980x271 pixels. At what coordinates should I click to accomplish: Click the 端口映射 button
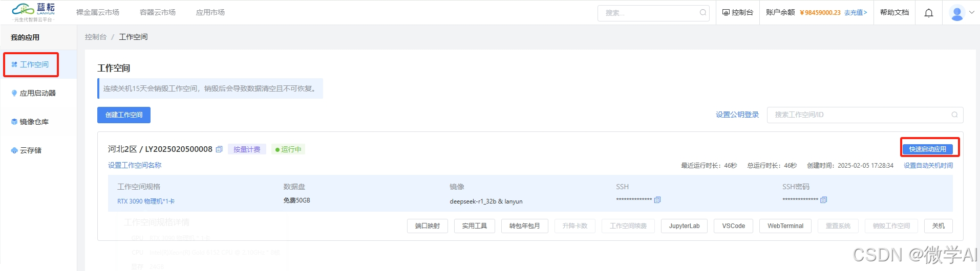[x=428, y=226]
